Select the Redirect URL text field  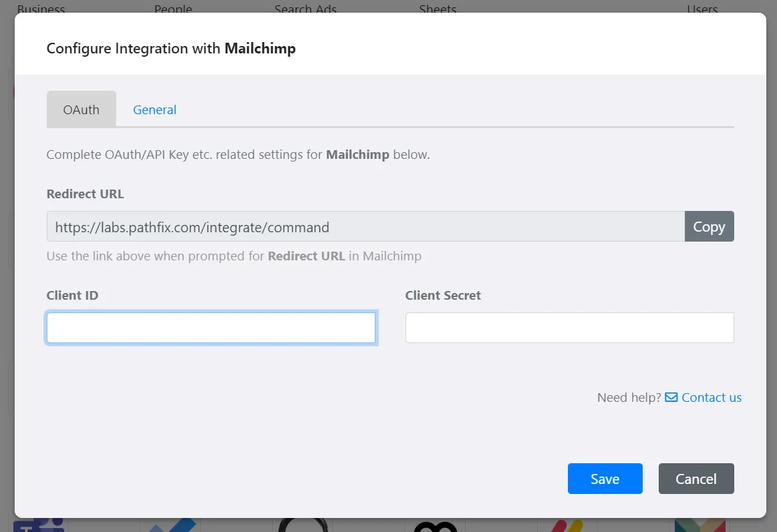point(365,227)
